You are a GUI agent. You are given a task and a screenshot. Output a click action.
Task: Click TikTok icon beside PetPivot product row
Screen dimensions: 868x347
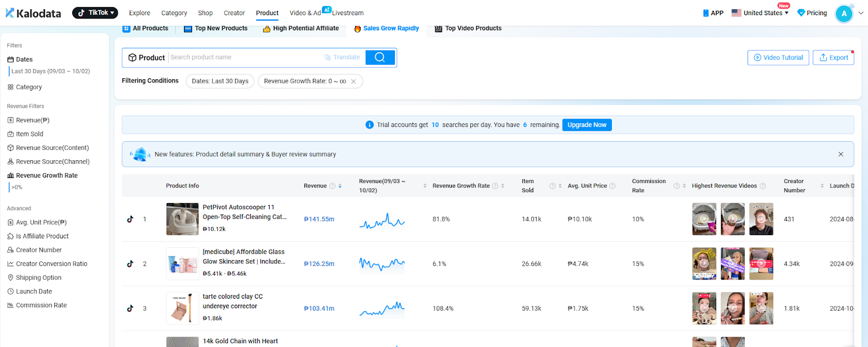point(130,219)
